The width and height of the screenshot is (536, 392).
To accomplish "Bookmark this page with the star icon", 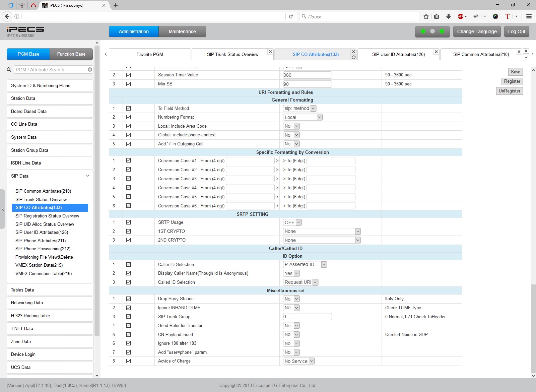I will pos(426,16).
